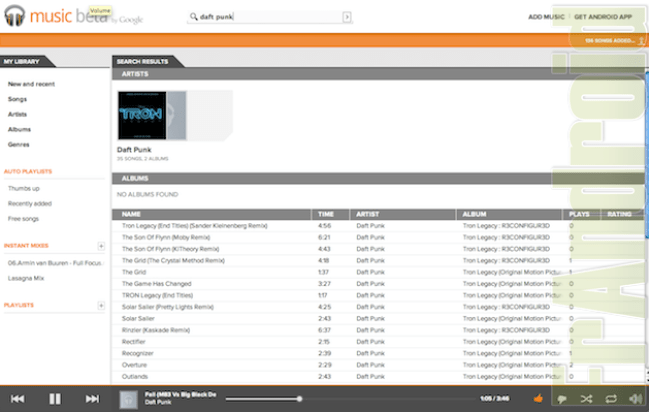
Task: Open Thumbs up auto playlist
Action: tap(24, 189)
